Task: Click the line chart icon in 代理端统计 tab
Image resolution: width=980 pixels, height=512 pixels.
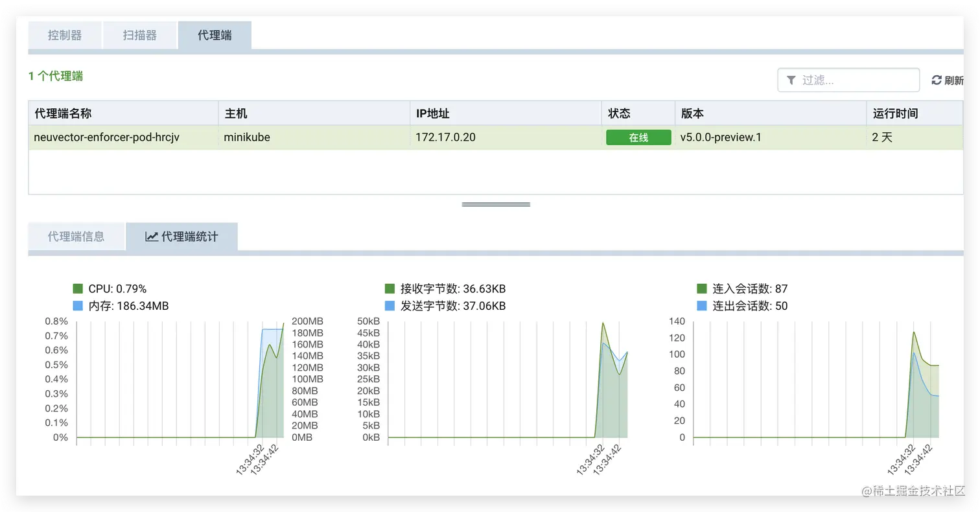Action: pyautogui.click(x=152, y=237)
